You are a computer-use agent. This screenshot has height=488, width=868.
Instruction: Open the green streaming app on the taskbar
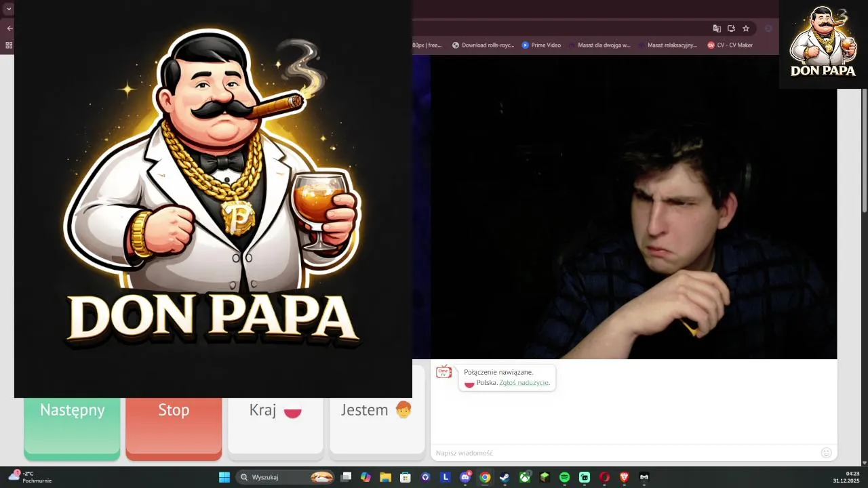(585, 477)
